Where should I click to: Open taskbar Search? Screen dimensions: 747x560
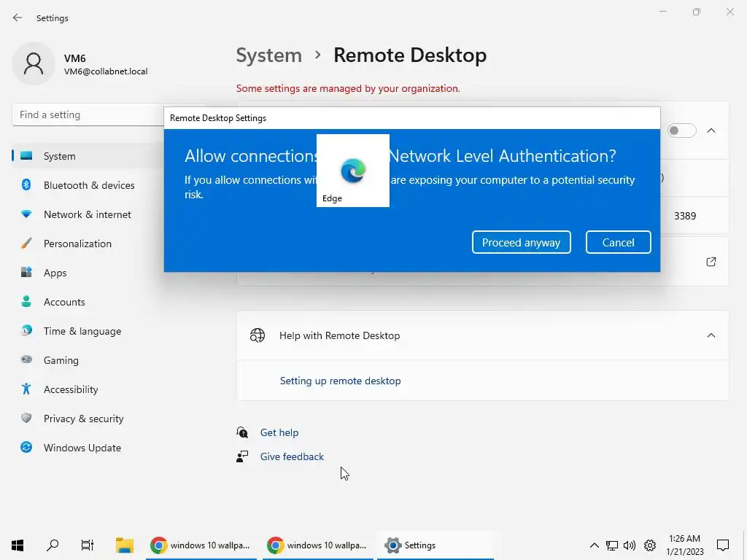tap(53, 545)
